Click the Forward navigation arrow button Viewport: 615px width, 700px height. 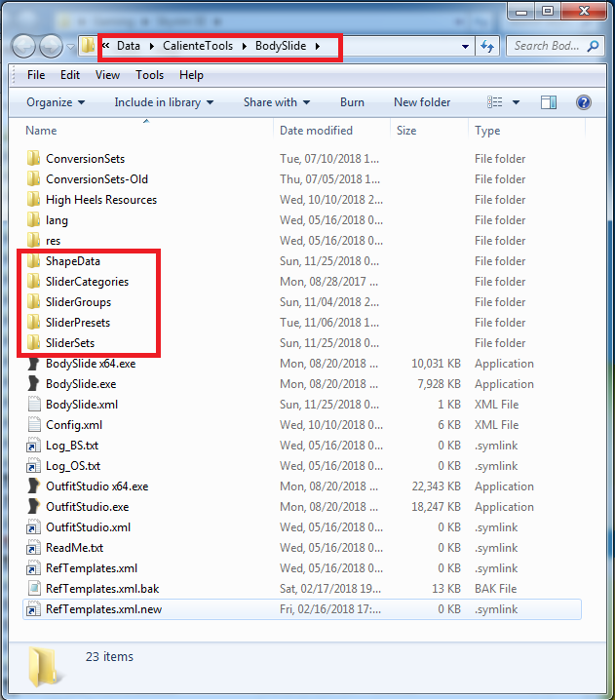point(51,46)
